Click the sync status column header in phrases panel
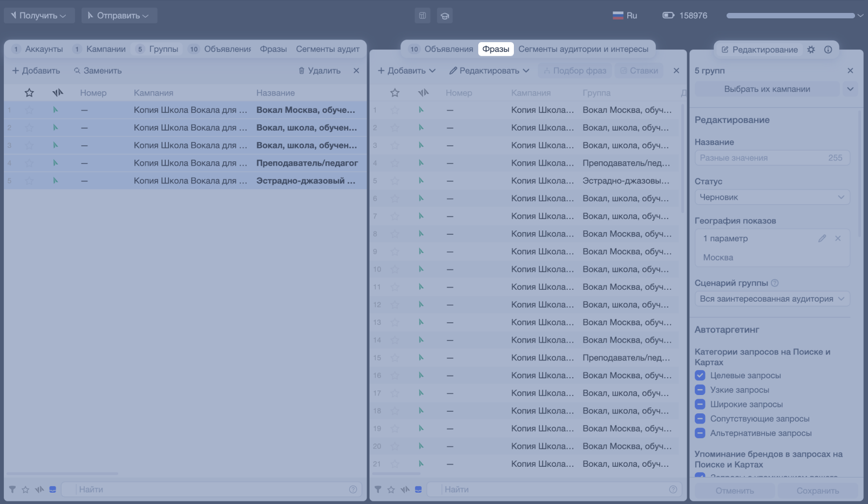The image size is (868, 504). coord(423,93)
